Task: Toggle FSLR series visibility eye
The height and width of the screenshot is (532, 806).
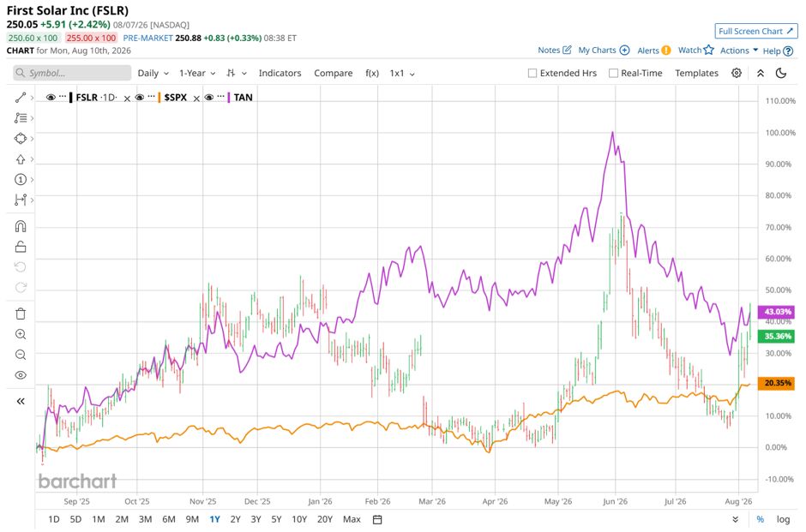Action: coord(51,97)
